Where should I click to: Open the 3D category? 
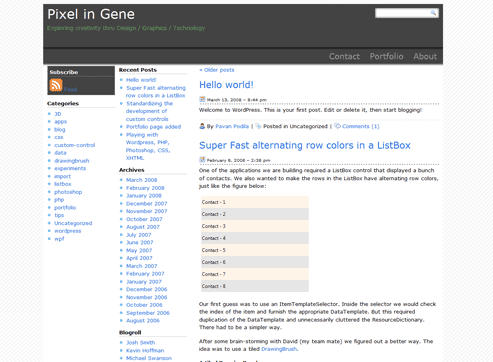pyautogui.click(x=58, y=114)
